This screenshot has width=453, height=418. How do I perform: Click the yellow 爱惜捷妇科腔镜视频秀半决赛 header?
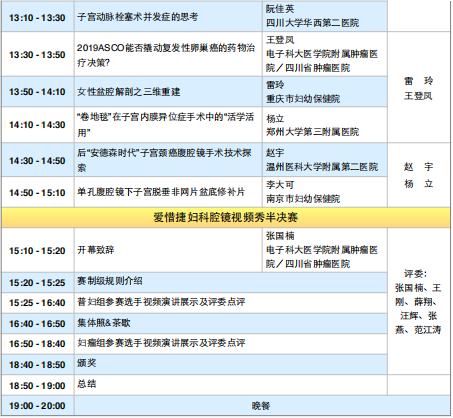click(226, 218)
